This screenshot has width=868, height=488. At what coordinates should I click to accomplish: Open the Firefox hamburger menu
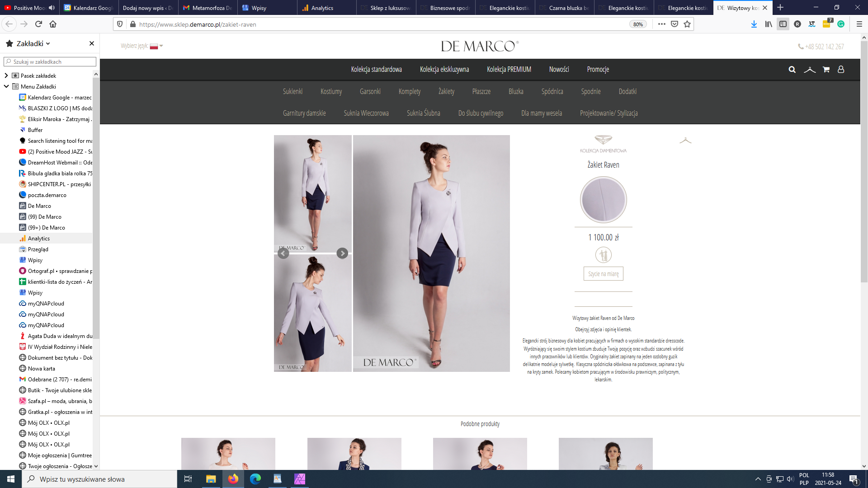pyautogui.click(x=859, y=24)
